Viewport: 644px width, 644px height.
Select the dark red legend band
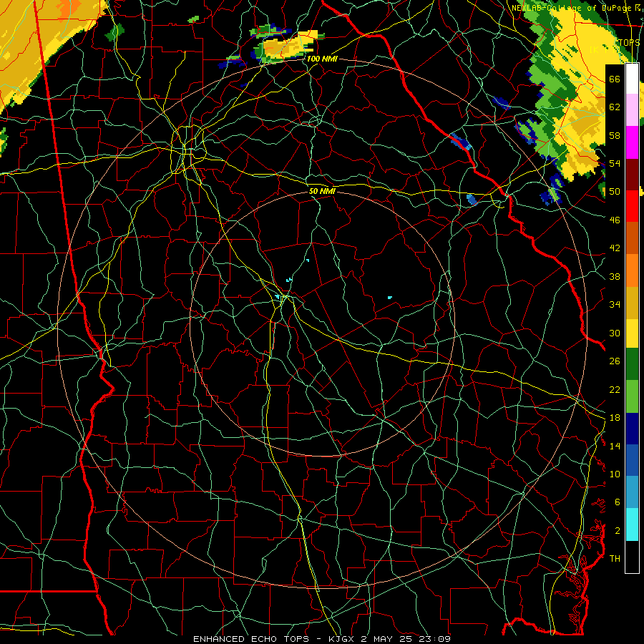coord(632,174)
